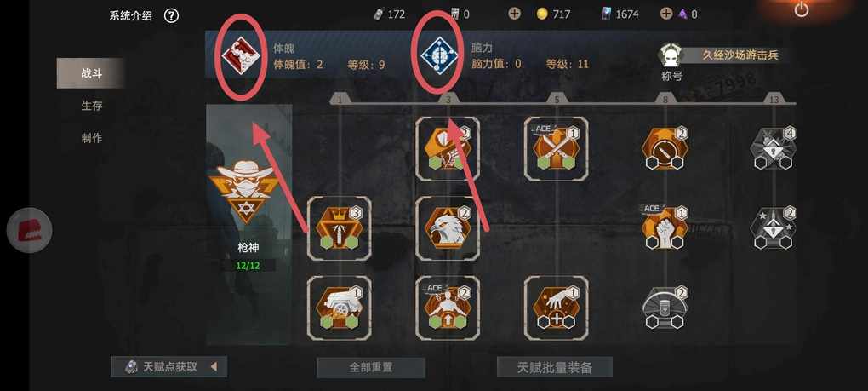Click the question mark help icon
Image resolution: width=868 pixels, height=391 pixels.
tap(172, 16)
